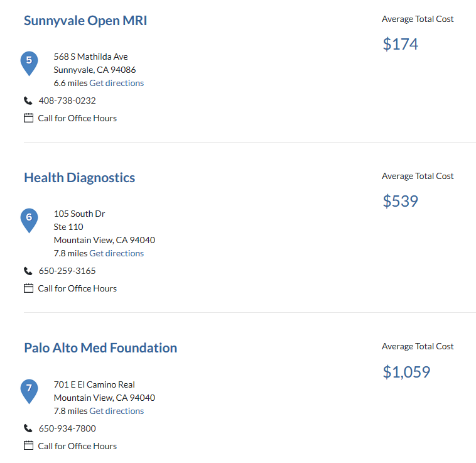
Task: Click map pin number 6 icon
Action: pos(29,221)
